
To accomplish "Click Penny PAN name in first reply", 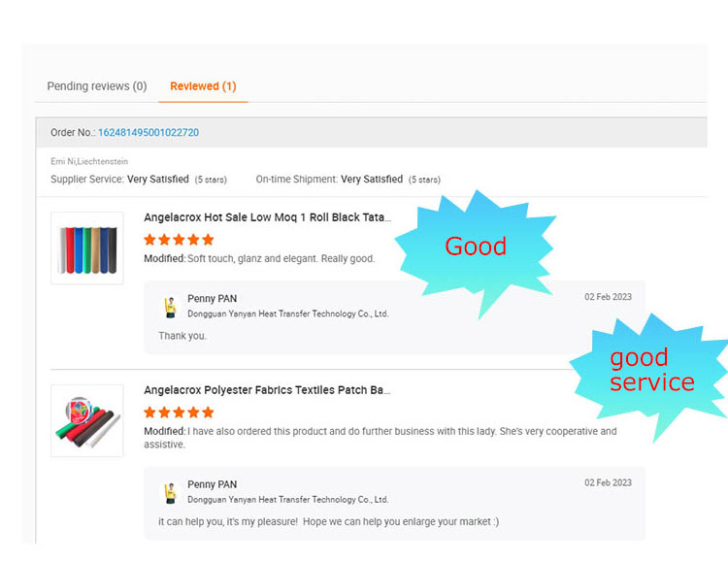I will pos(212,299).
